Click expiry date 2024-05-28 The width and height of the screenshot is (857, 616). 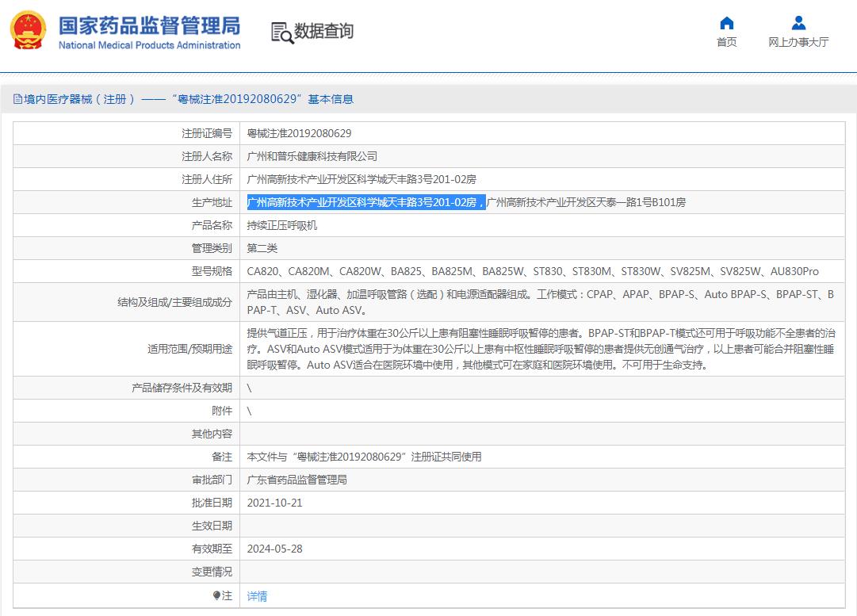pyautogui.click(x=274, y=549)
